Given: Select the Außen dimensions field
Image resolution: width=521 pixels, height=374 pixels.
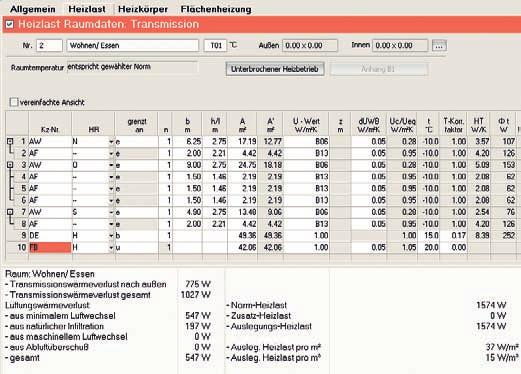Looking at the screenshot, I should (x=310, y=45).
